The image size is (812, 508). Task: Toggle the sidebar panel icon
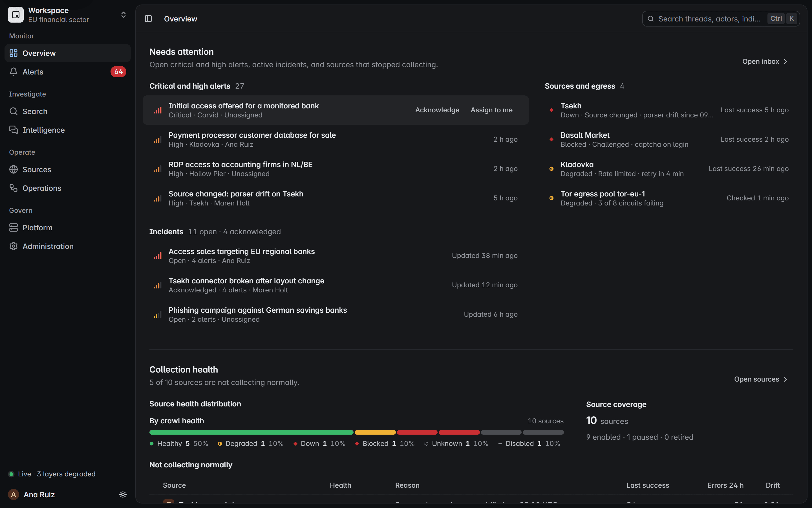point(148,19)
